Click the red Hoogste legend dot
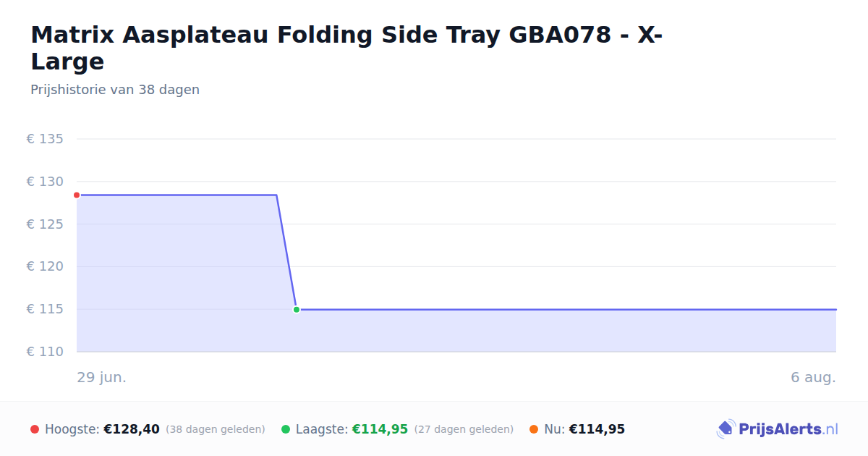This screenshot has width=868, height=456. click(35, 429)
